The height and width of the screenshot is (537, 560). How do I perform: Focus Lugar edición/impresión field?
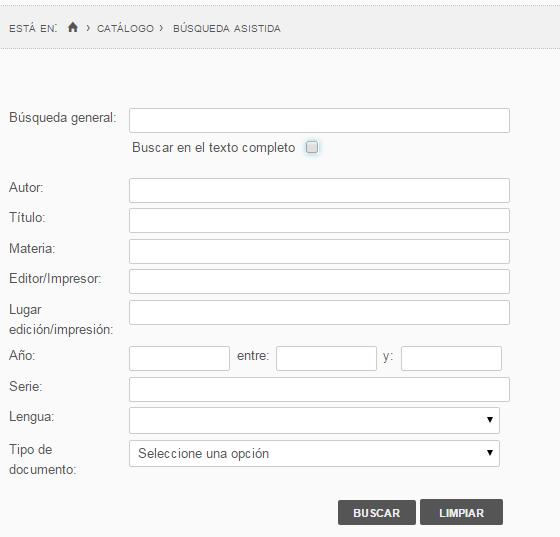319,312
